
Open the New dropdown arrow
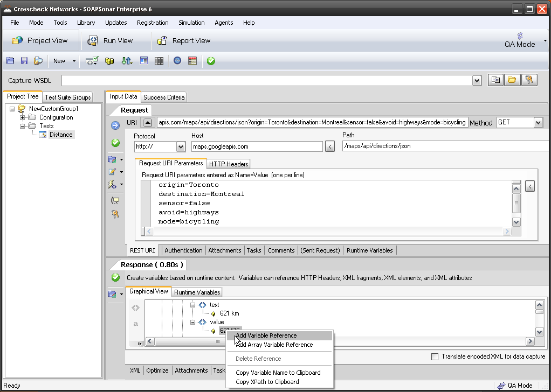74,61
